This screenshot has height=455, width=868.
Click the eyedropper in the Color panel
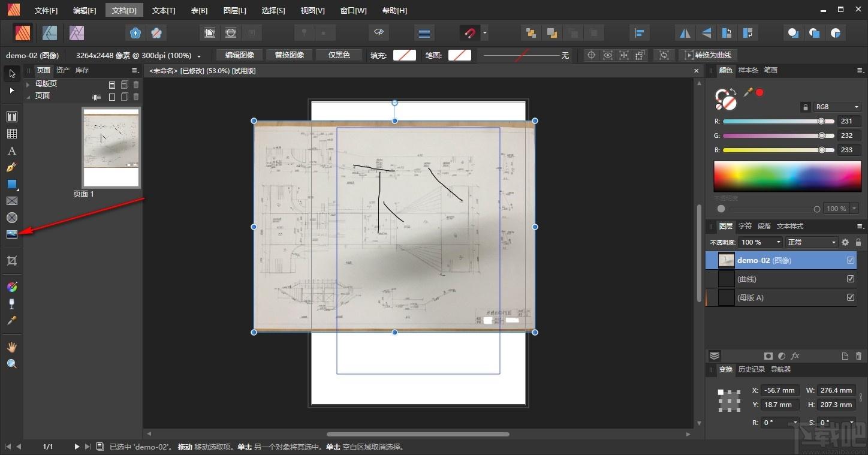pos(748,92)
